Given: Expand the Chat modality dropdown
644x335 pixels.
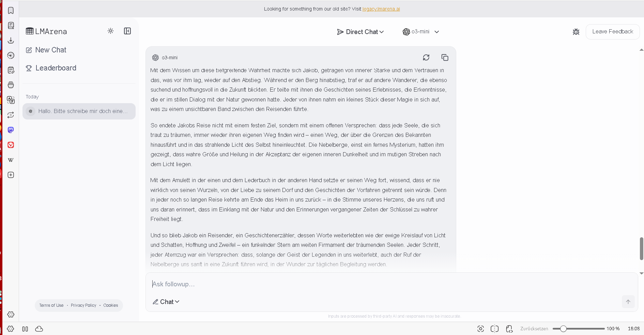Looking at the screenshot, I should pyautogui.click(x=166, y=302).
